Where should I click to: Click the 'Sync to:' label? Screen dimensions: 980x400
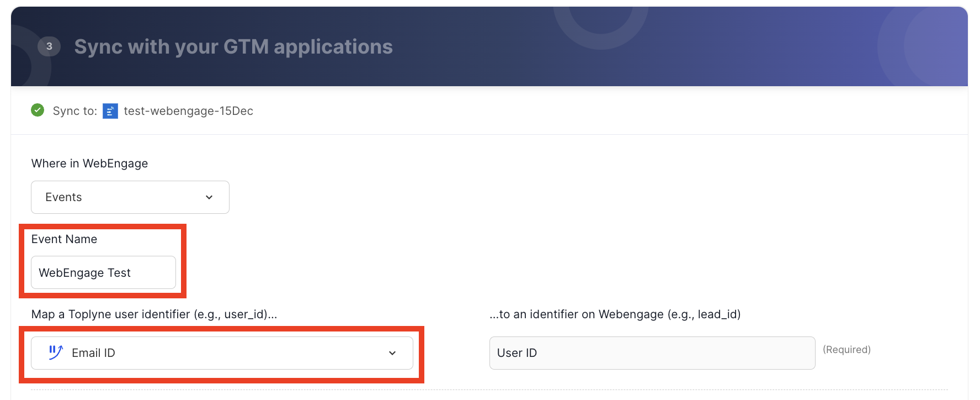tap(75, 111)
